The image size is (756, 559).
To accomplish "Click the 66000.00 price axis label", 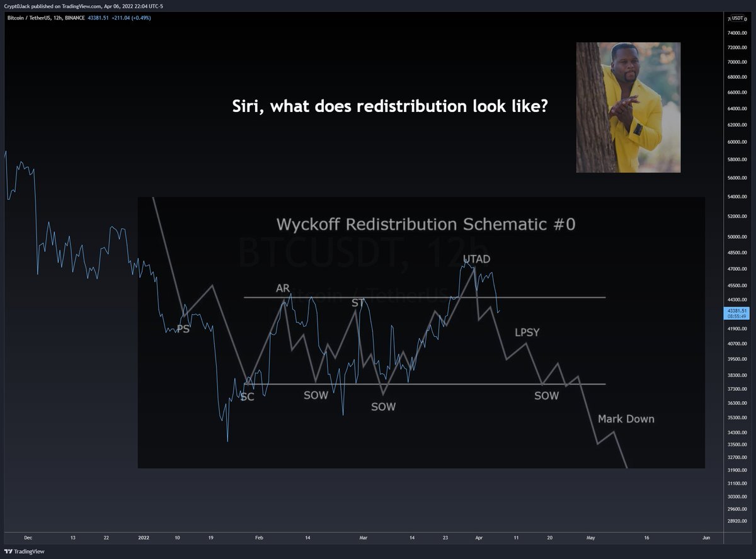I will click(737, 93).
